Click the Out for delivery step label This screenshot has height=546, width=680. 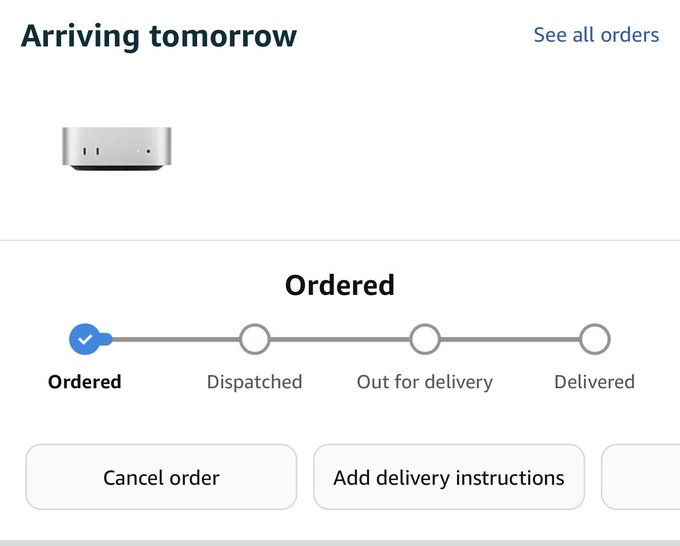click(425, 382)
